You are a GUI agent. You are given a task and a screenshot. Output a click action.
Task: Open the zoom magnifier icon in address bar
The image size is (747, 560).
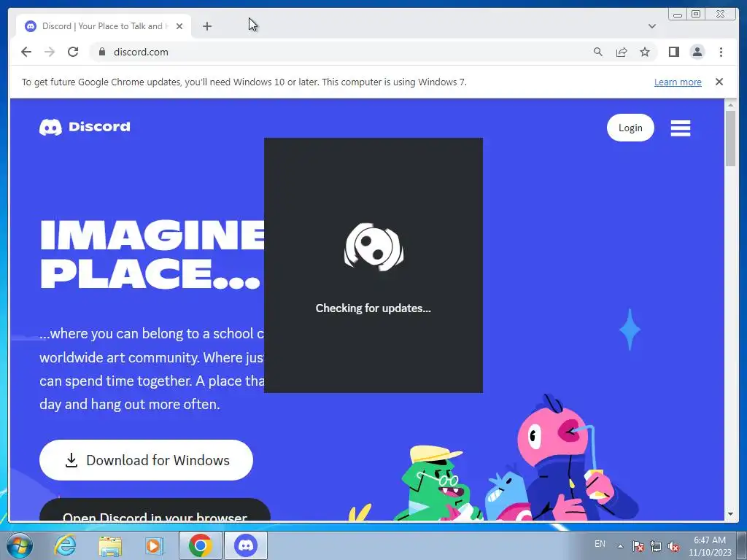pyautogui.click(x=598, y=52)
